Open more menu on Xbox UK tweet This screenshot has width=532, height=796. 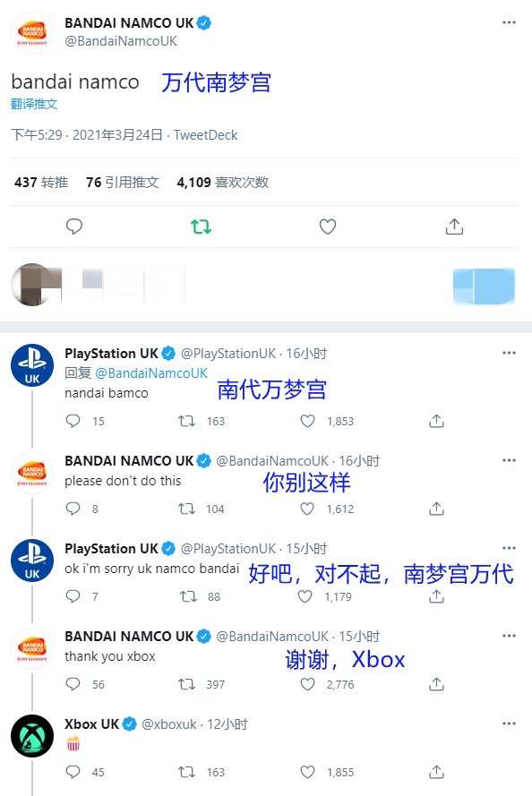coord(509,723)
